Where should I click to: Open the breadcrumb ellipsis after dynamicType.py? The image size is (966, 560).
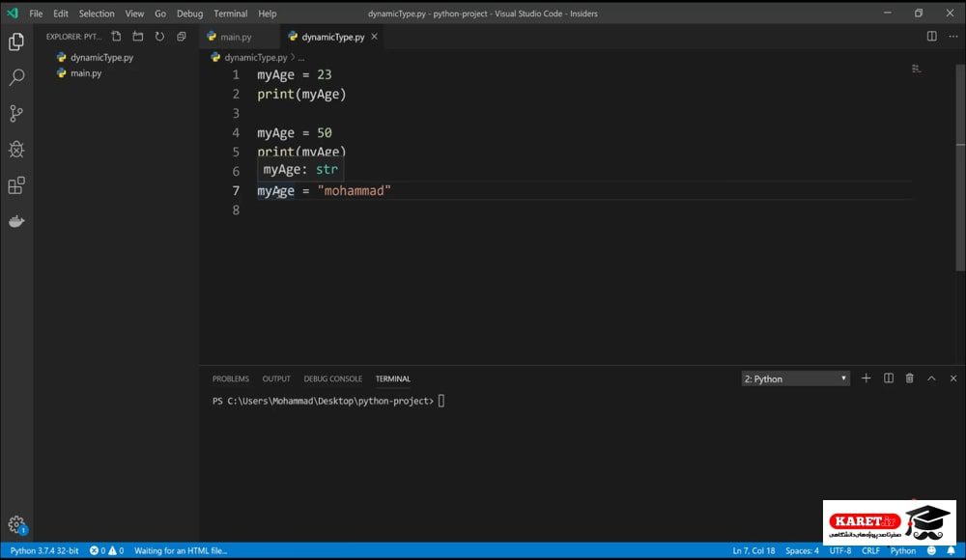click(301, 57)
